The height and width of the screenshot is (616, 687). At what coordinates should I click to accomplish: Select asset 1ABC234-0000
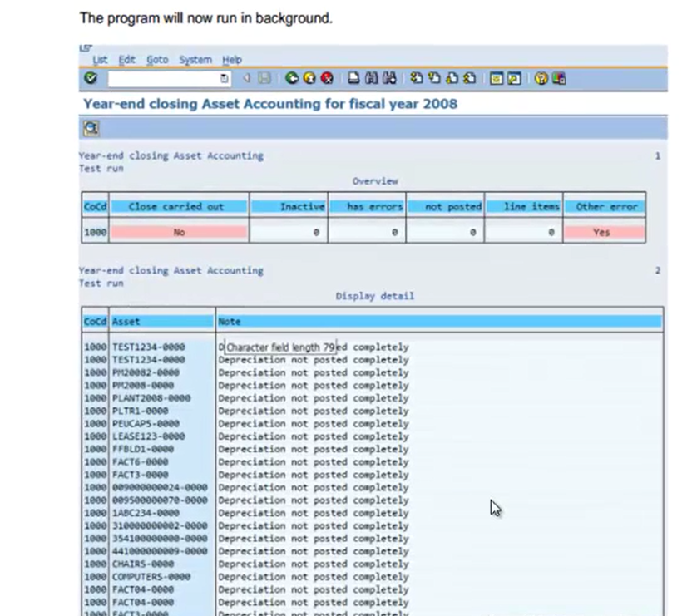click(146, 513)
